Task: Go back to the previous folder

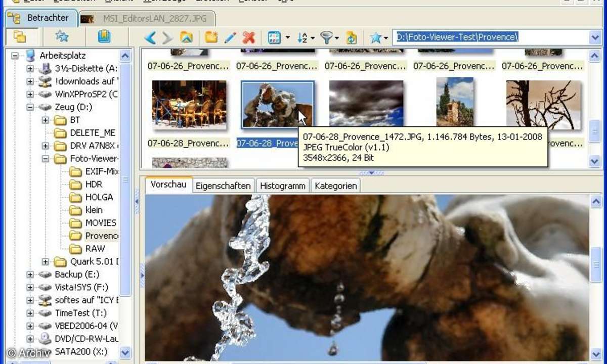Action: coord(150,37)
